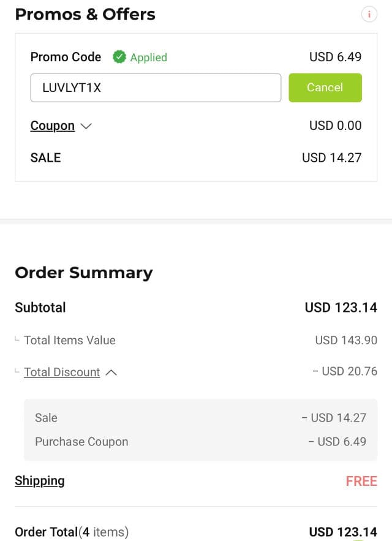Screen dimensions: 392x541
Task: Click the USD 0.00 coupon amount
Action: 335,126
